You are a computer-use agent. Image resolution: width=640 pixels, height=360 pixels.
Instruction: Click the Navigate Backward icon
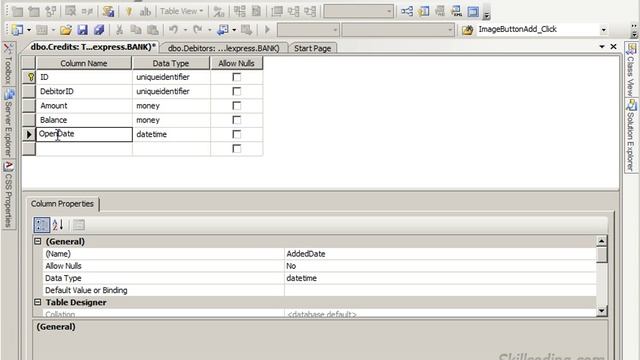pyautogui.click(x=223, y=29)
